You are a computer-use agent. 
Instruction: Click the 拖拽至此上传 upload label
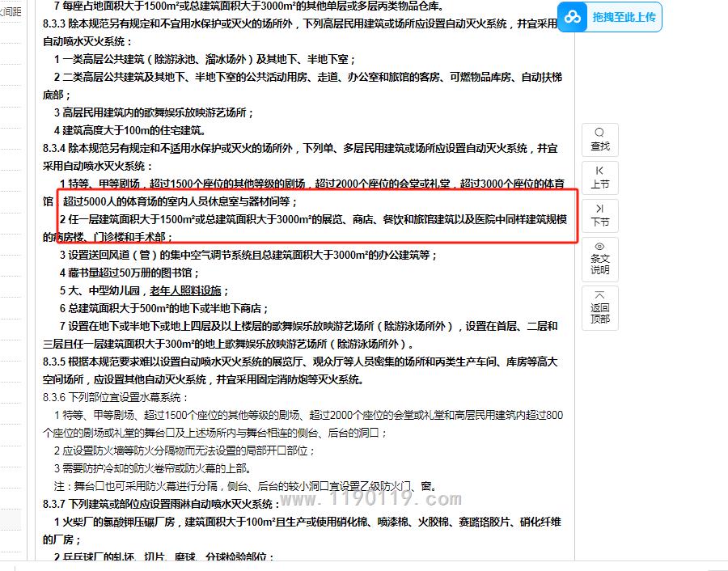click(624, 17)
